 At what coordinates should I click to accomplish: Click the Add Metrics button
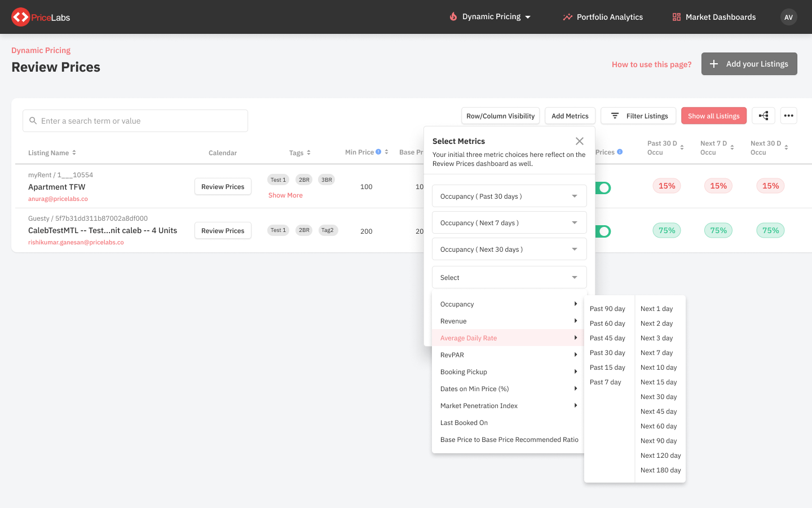570,116
